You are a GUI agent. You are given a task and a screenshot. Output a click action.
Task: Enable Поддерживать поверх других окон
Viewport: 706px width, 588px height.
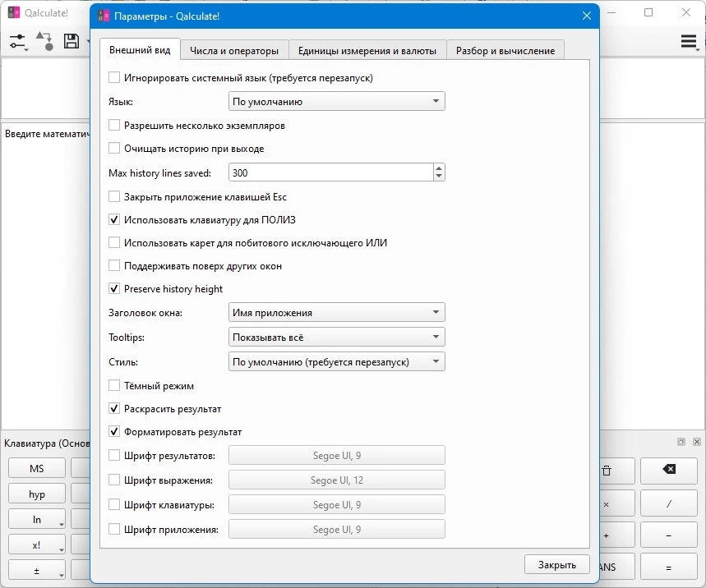[114, 265]
